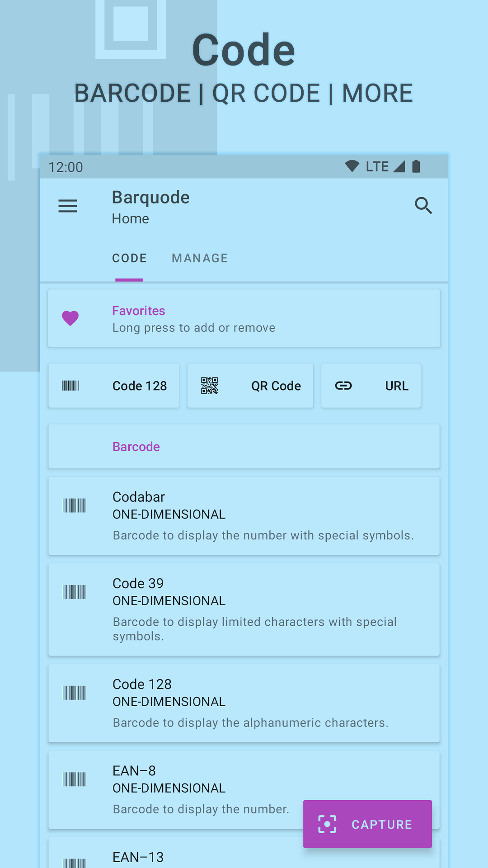Select the CODE tab
The image size is (488, 868).
129,258
